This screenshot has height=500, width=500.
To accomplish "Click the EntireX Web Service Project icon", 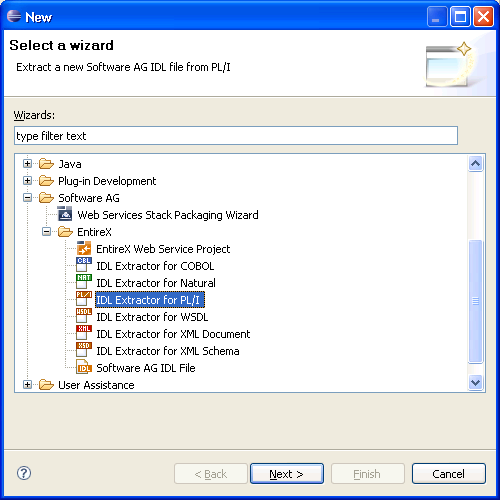I will pyautogui.click(x=84, y=249).
